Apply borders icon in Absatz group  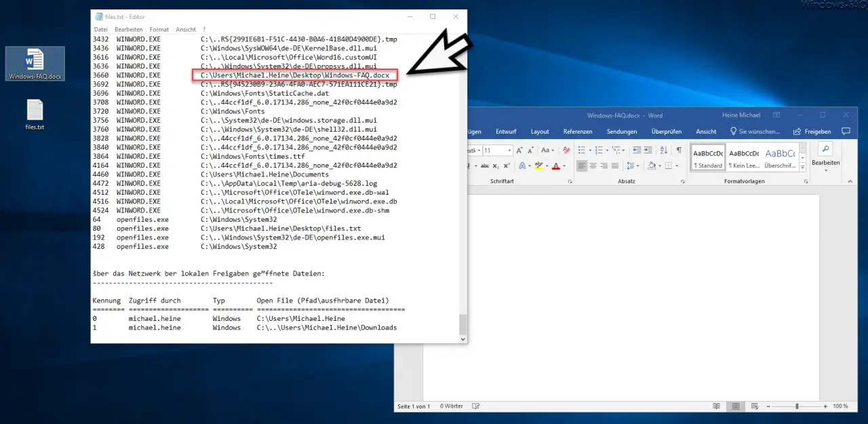[668, 166]
